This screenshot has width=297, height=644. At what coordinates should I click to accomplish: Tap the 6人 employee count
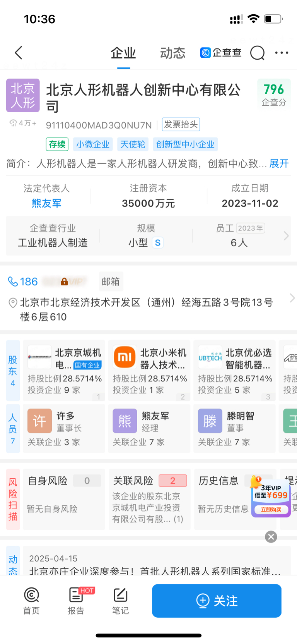pos(239,243)
